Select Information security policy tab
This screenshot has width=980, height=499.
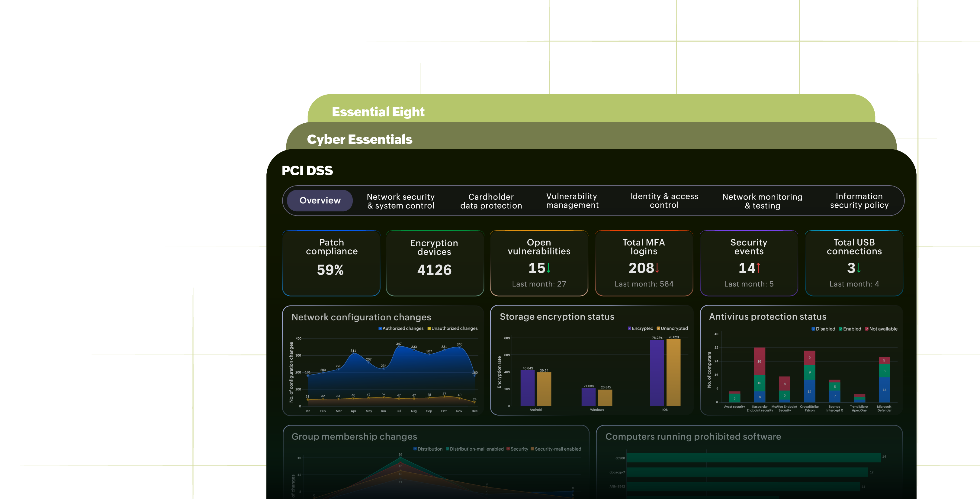[859, 201]
